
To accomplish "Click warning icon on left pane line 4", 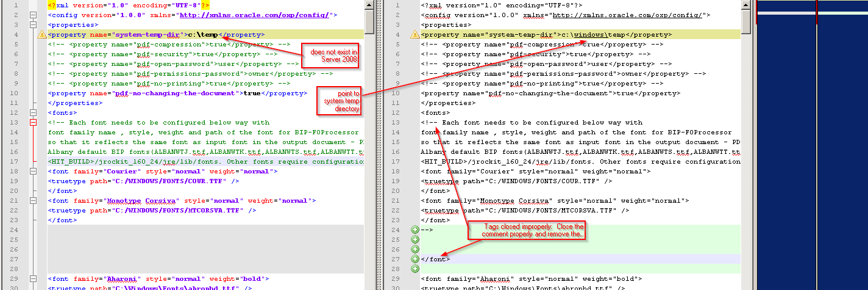I will tap(41, 35).
